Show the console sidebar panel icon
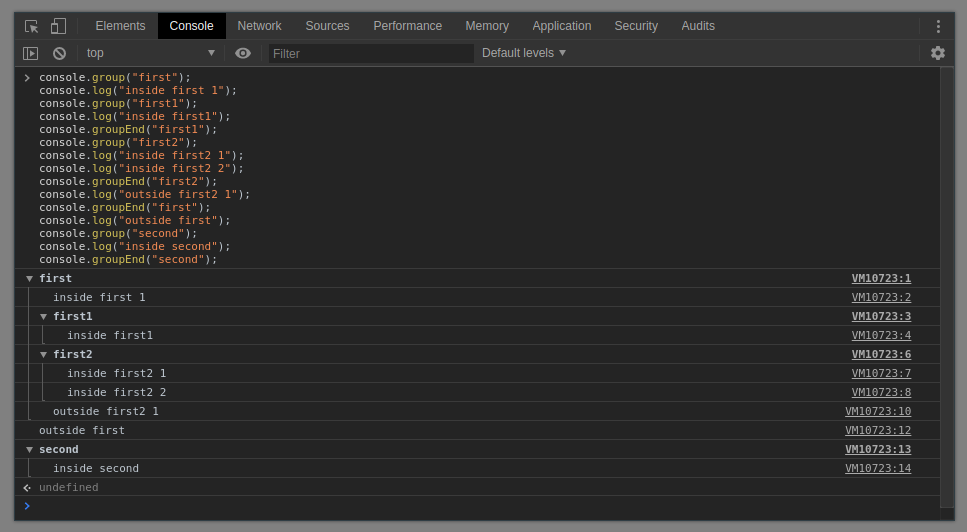Image resolution: width=967 pixels, height=532 pixels. pos(30,54)
